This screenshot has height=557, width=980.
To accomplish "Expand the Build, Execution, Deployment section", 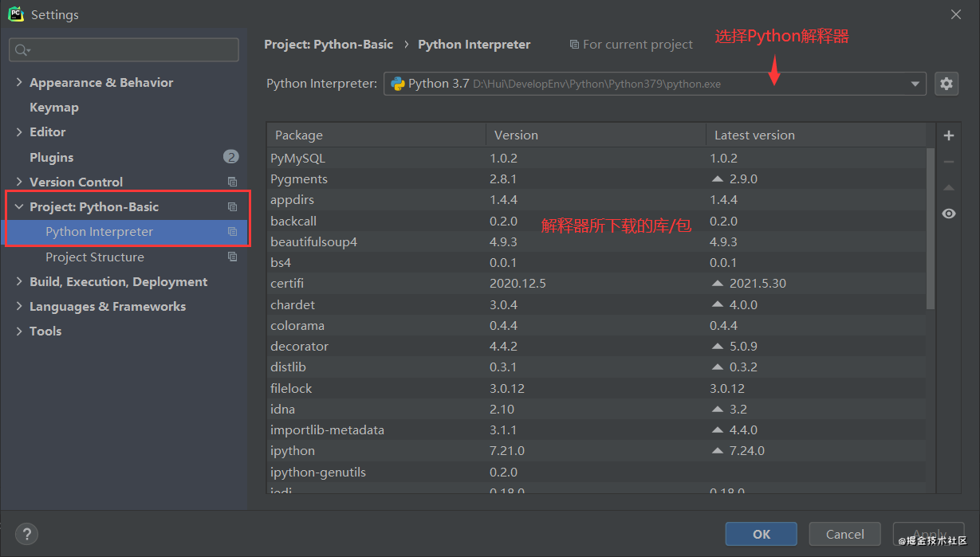I will (x=19, y=281).
